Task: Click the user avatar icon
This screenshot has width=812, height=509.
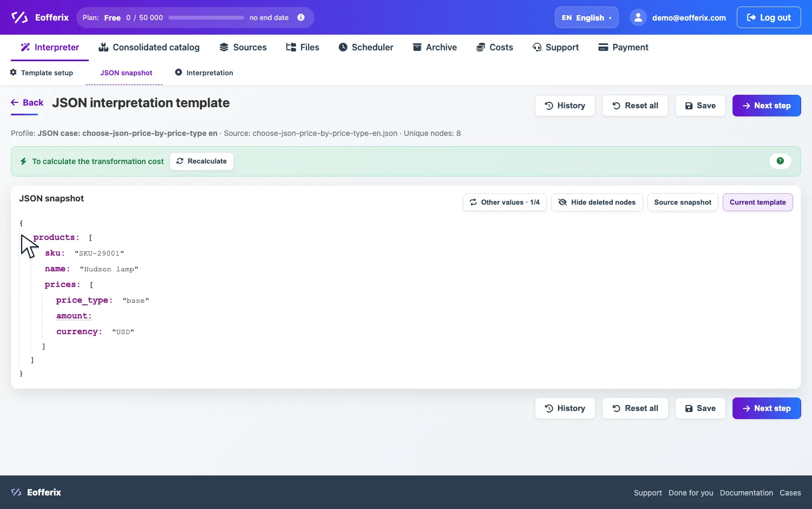Action: click(638, 17)
